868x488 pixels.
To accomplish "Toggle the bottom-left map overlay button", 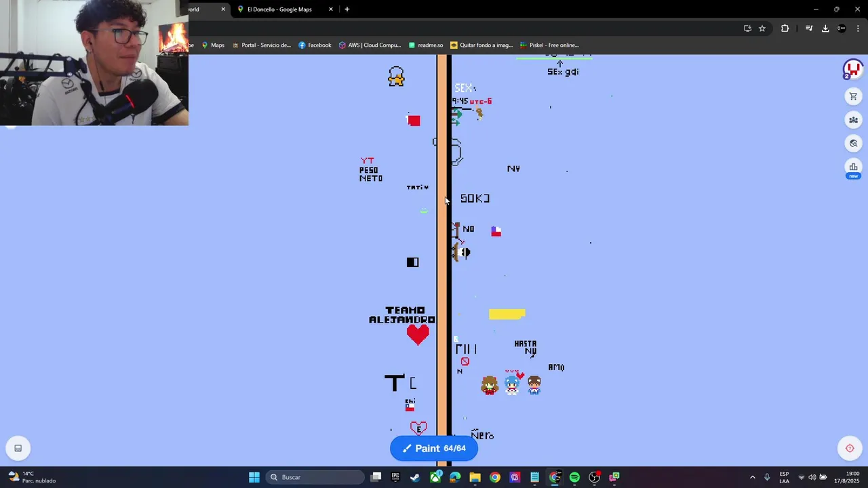I will click(x=18, y=448).
